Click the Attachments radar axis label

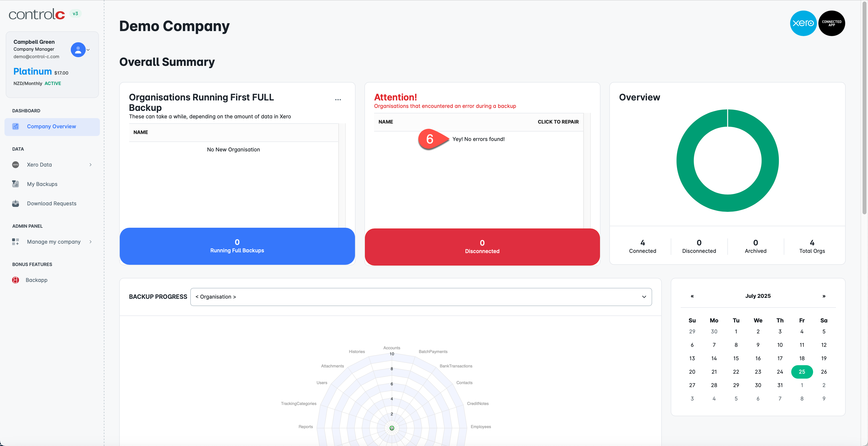(332, 366)
